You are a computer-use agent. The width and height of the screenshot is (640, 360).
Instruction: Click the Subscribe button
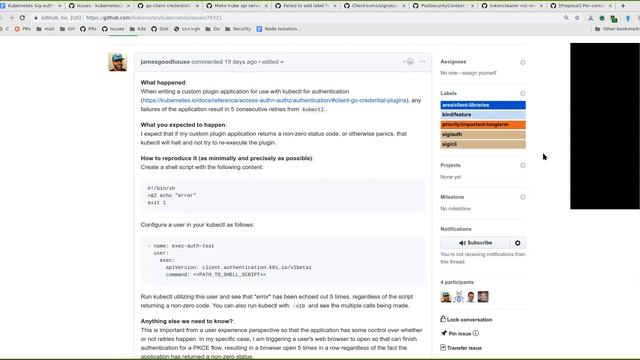pos(475,243)
